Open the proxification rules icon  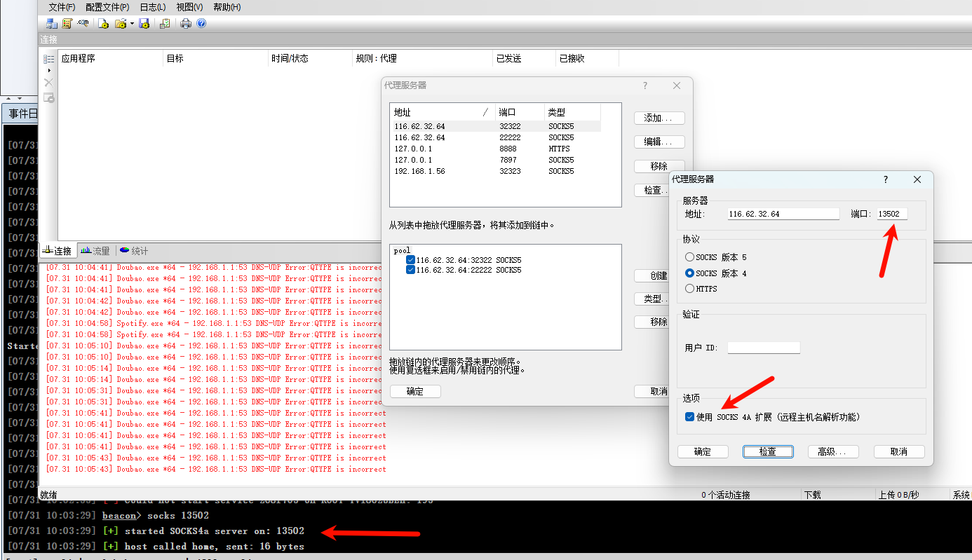pos(67,23)
